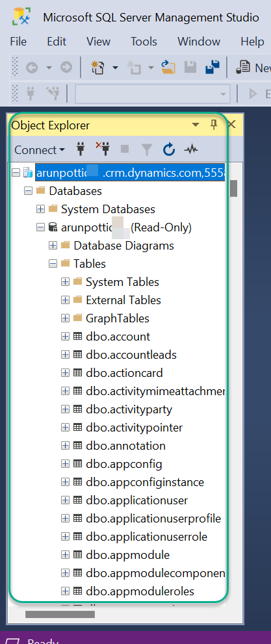Open the Tools menu
This screenshot has width=271, height=644.
pyautogui.click(x=144, y=42)
